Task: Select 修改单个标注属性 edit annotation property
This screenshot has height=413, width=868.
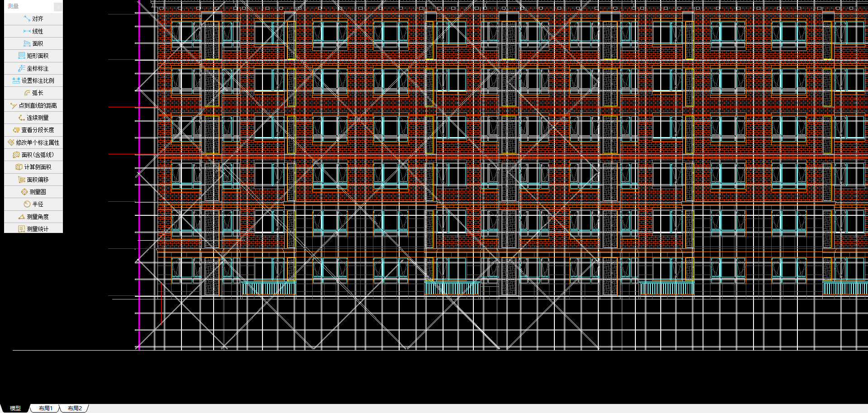Action: point(33,142)
